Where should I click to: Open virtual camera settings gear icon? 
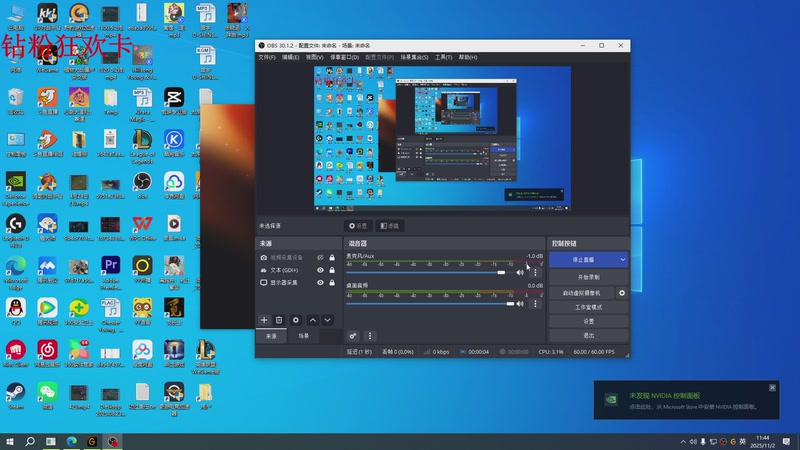tap(622, 293)
